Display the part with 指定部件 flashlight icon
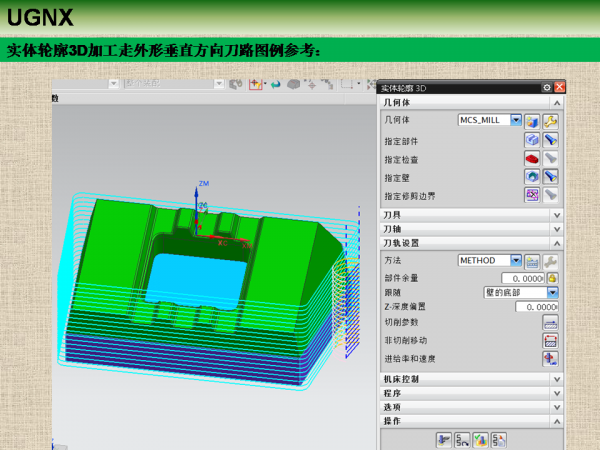The height and width of the screenshot is (450, 600). point(550,140)
